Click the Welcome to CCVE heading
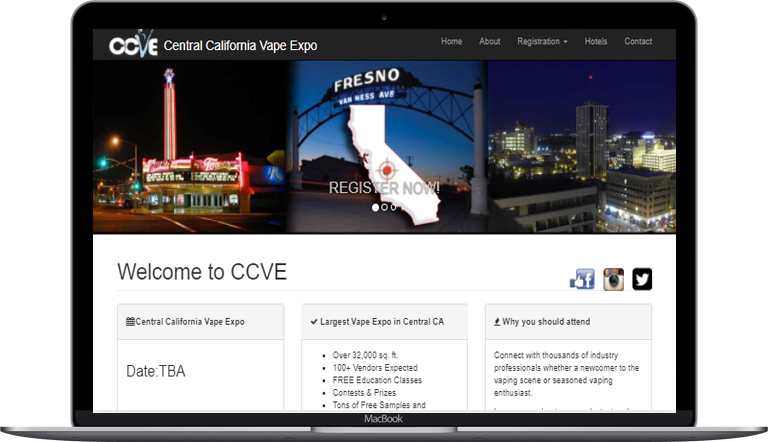The height and width of the screenshot is (442, 768). [202, 272]
